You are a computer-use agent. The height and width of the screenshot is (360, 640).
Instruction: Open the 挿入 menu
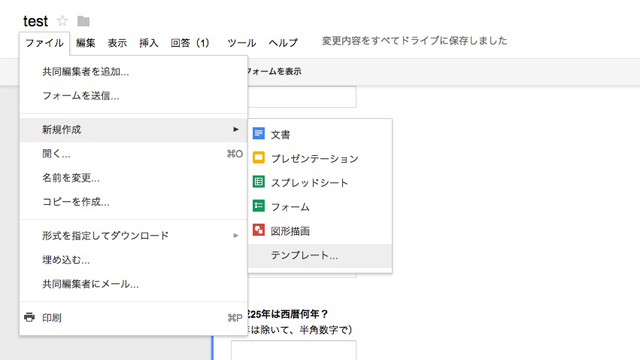pos(149,43)
